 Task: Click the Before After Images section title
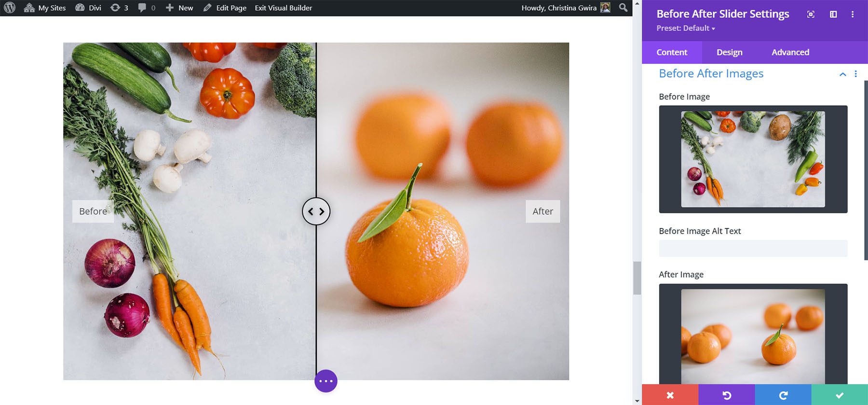tap(711, 73)
